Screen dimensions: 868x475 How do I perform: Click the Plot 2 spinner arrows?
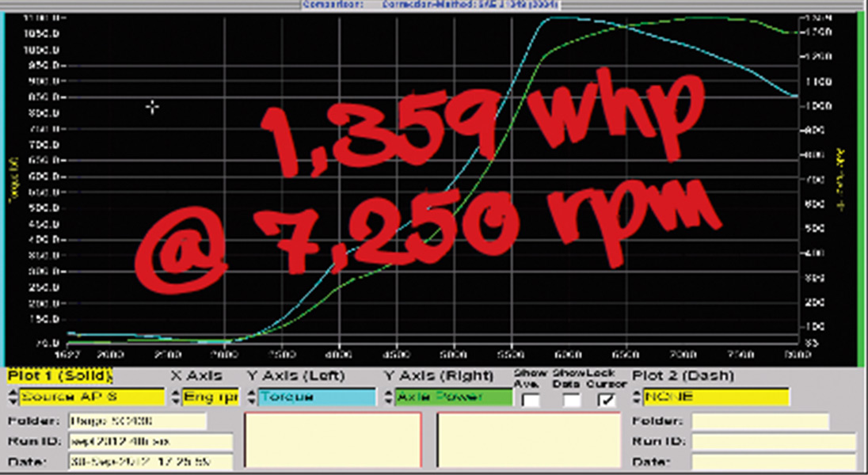point(637,397)
